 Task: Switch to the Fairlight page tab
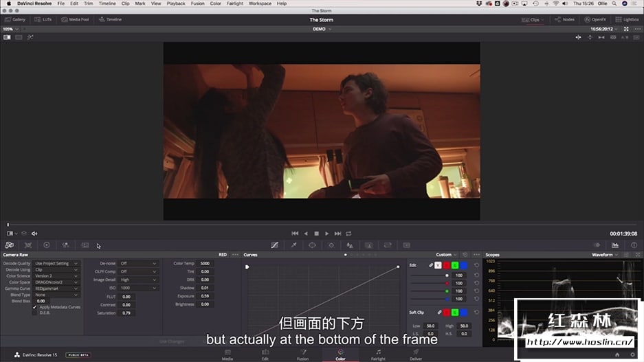pos(378,354)
